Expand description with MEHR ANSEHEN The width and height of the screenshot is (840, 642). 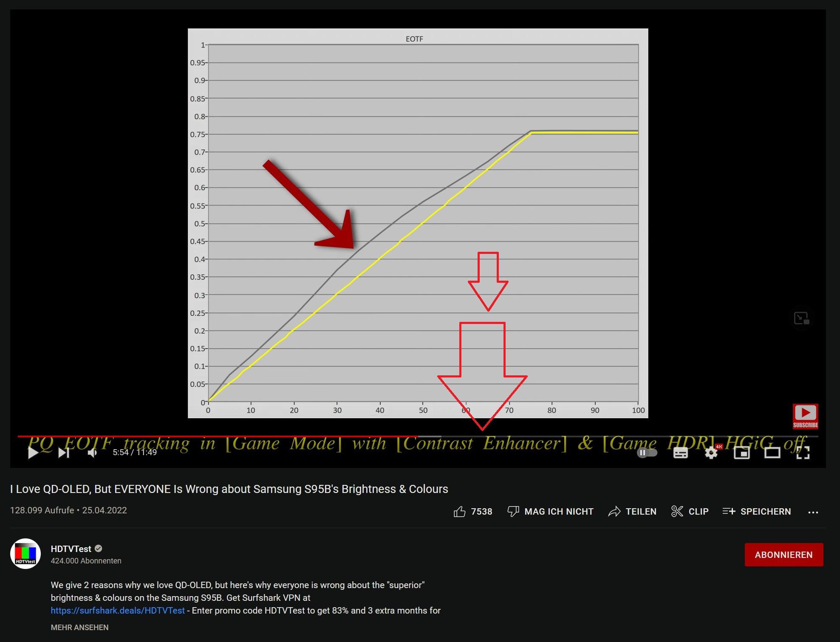coord(79,627)
